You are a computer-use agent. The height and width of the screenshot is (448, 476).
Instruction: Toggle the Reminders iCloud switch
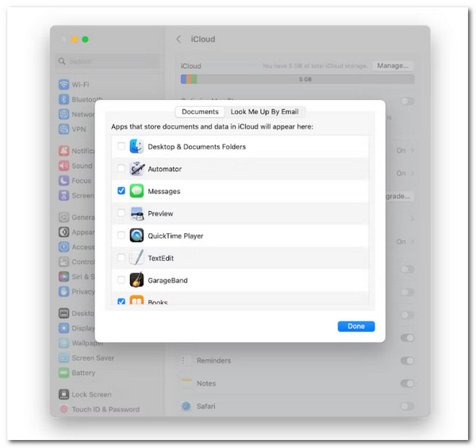pyautogui.click(x=407, y=361)
